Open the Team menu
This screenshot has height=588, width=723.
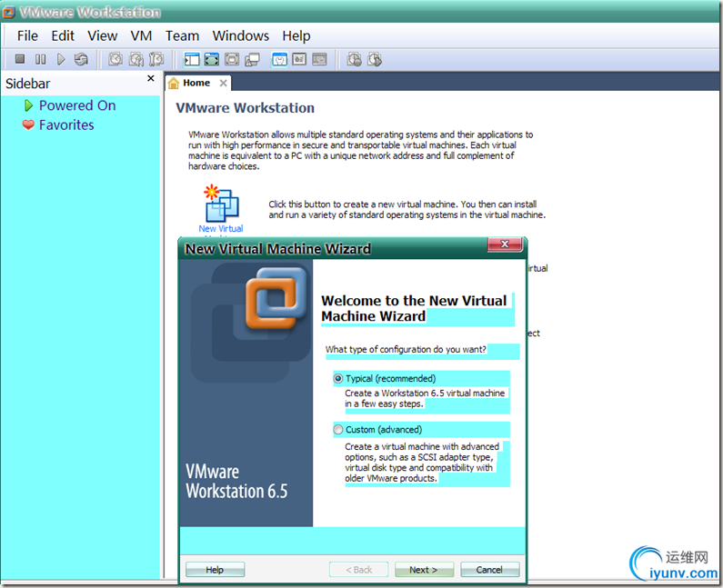tap(182, 36)
